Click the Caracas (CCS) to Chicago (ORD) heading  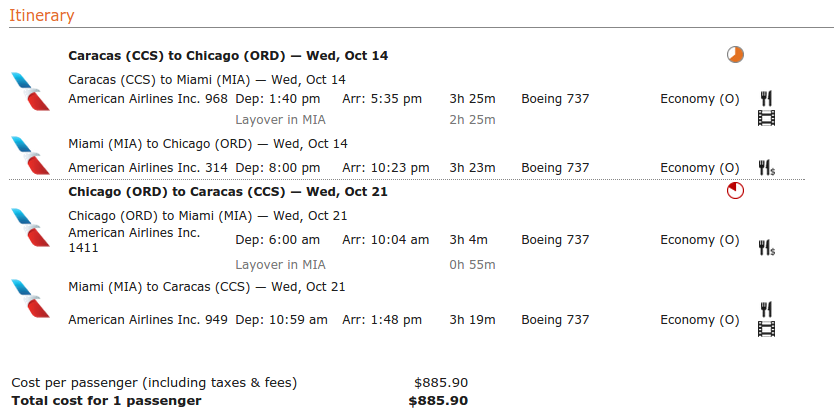[228, 55]
